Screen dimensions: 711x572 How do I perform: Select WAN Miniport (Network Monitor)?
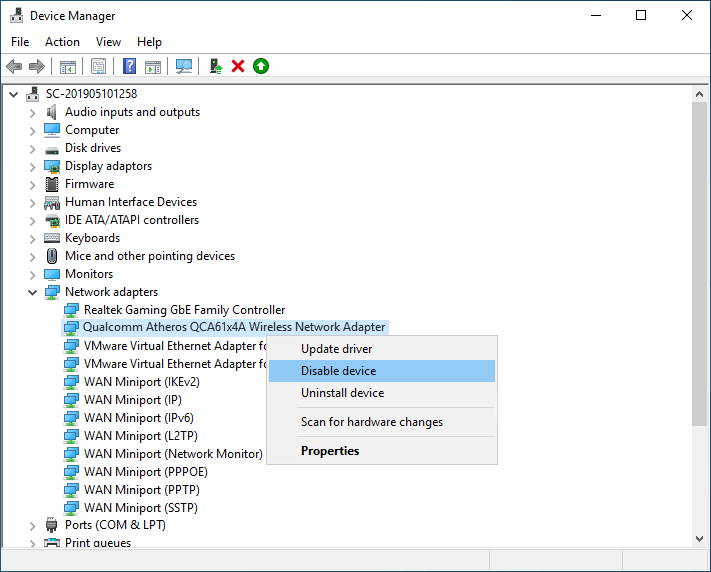tap(173, 454)
